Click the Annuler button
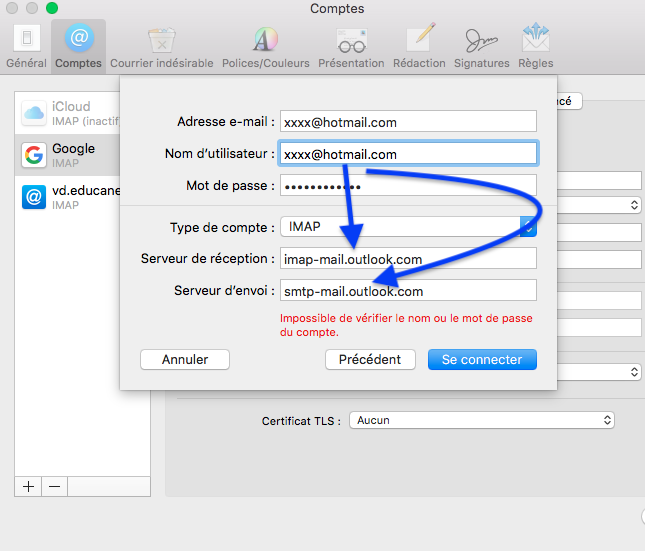This screenshot has height=551, width=645. coord(185,360)
